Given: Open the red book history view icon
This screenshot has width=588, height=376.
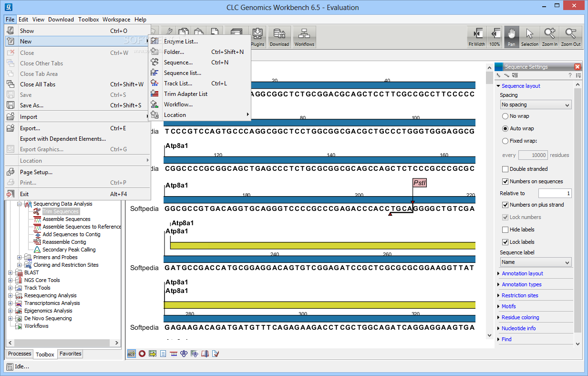Looking at the screenshot, I should (205, 354).
